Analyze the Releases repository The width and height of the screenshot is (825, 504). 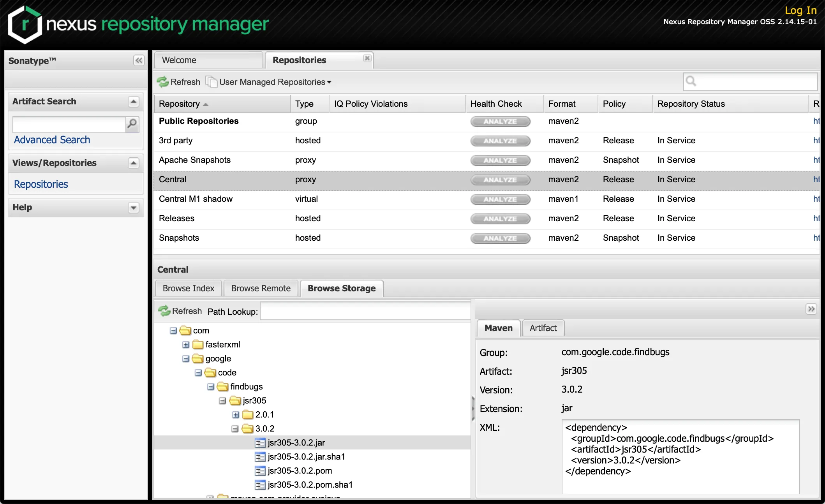[500, 219]
